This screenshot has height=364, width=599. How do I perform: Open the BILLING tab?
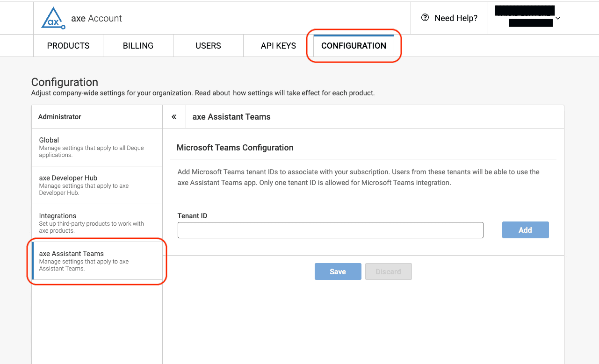pyautogui.click(x=138, y=46)
